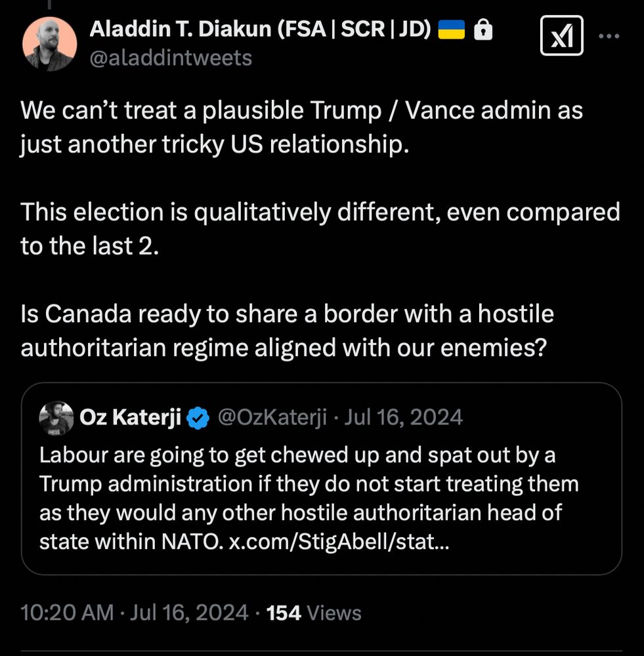This screenshot has width=644, height=656.
Task: Open the @aladdintweets handle
Action: pyautogui.click(x=171, y=58)
